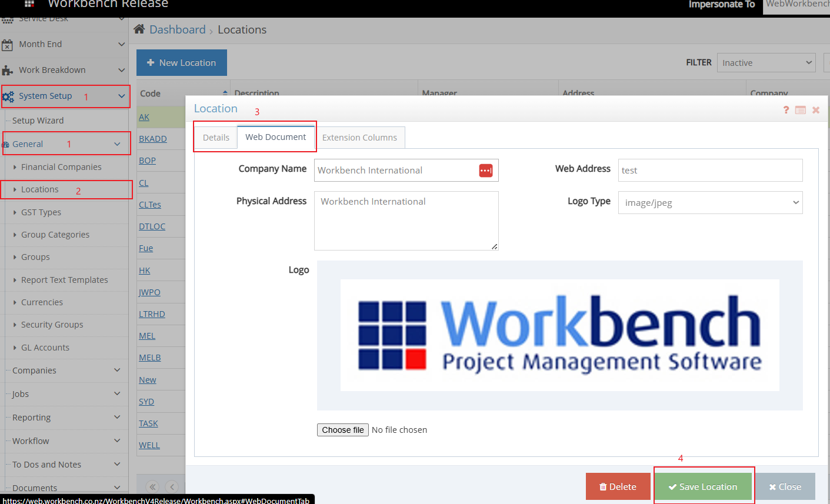Click the Work Breakdown puzzle icon
The width and height of the screenshot is (830, 504).
point(7,71)
